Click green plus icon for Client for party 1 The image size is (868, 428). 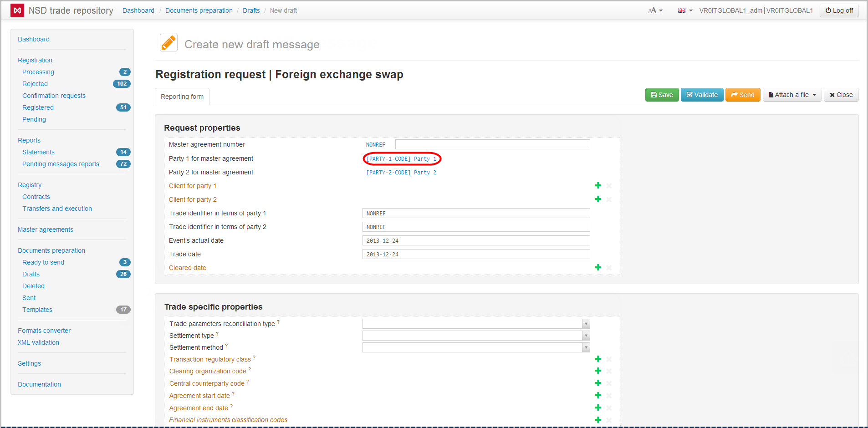[x=598, y=186]
